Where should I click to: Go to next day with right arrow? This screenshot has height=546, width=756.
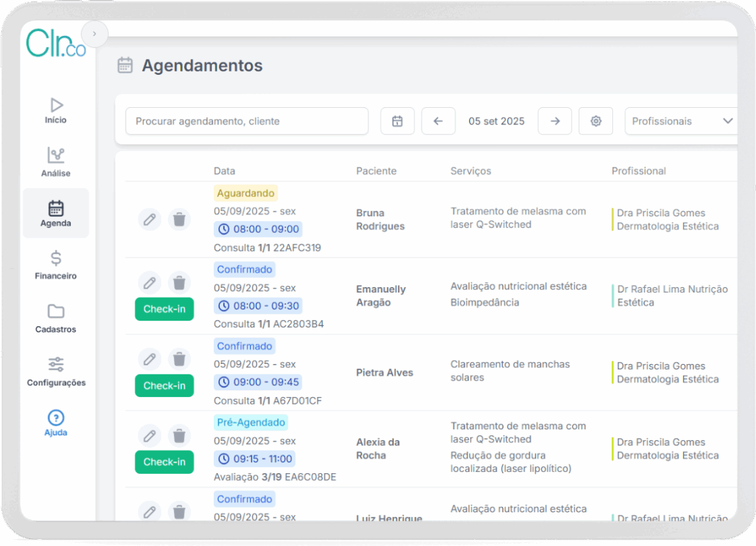click(555, 121)
